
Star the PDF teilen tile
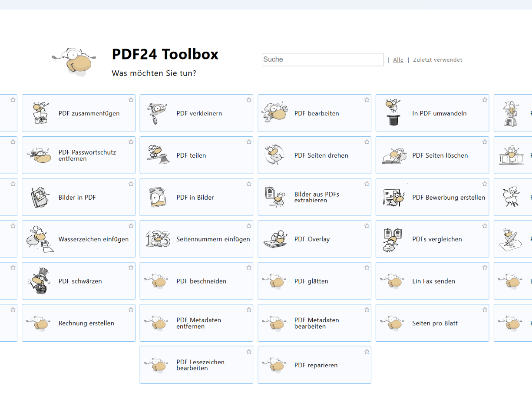(x=249, y=142)
